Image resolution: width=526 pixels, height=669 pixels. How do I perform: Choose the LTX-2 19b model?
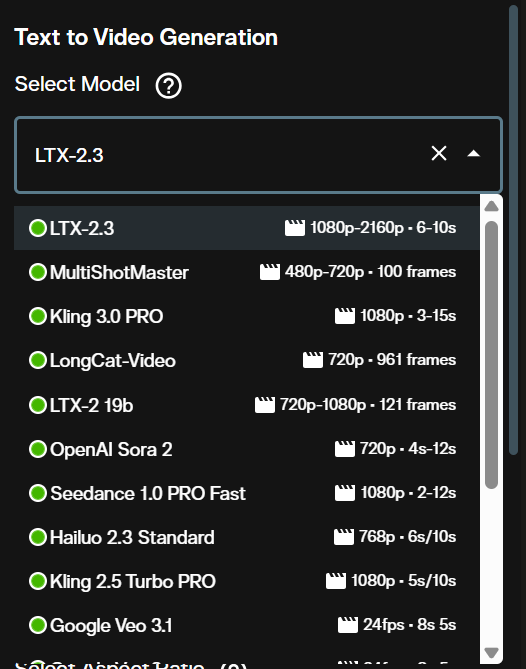[247, 405]
